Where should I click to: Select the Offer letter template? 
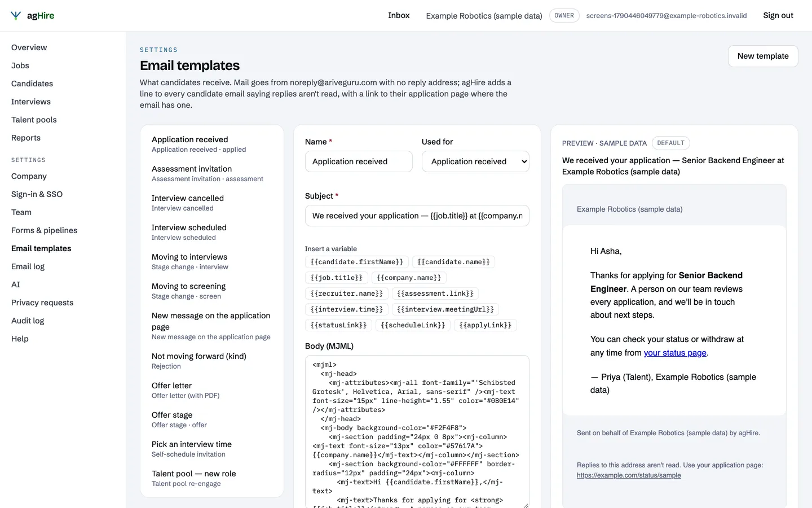pyautogui.click(x=212, y=390)
